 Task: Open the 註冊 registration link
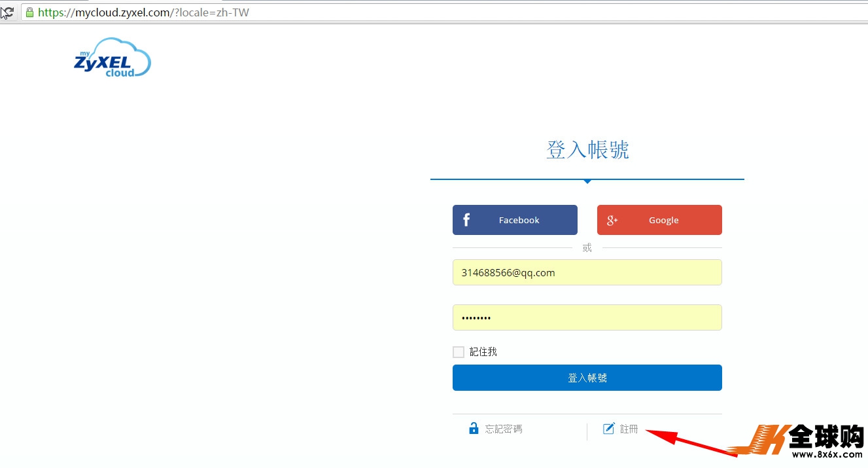tap(630, 428)
